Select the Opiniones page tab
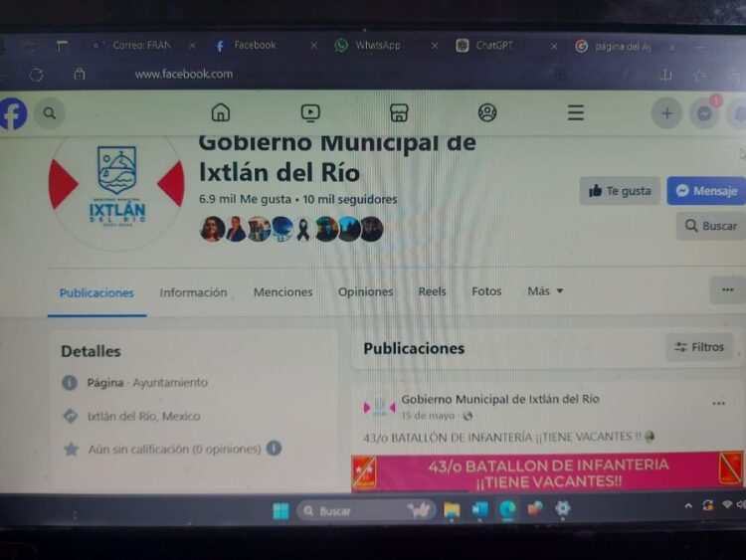 point(365,291)
